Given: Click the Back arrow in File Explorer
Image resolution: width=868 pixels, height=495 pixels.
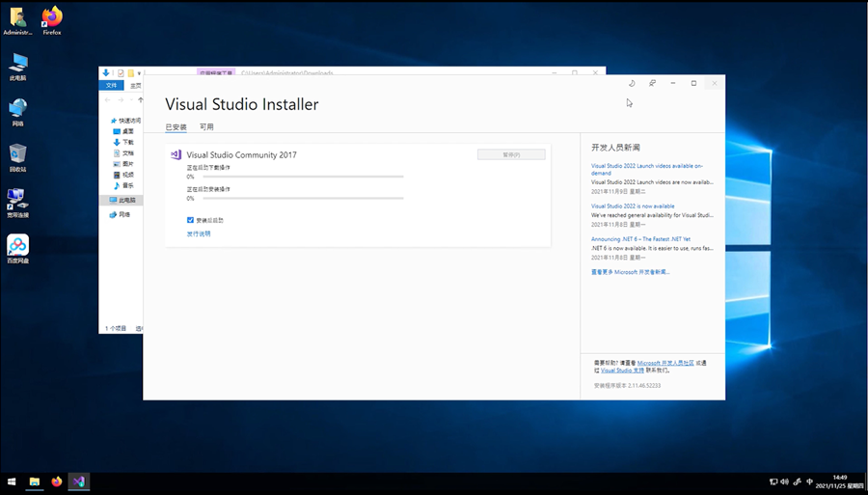Looking at the screenshot, I should 107,100.
